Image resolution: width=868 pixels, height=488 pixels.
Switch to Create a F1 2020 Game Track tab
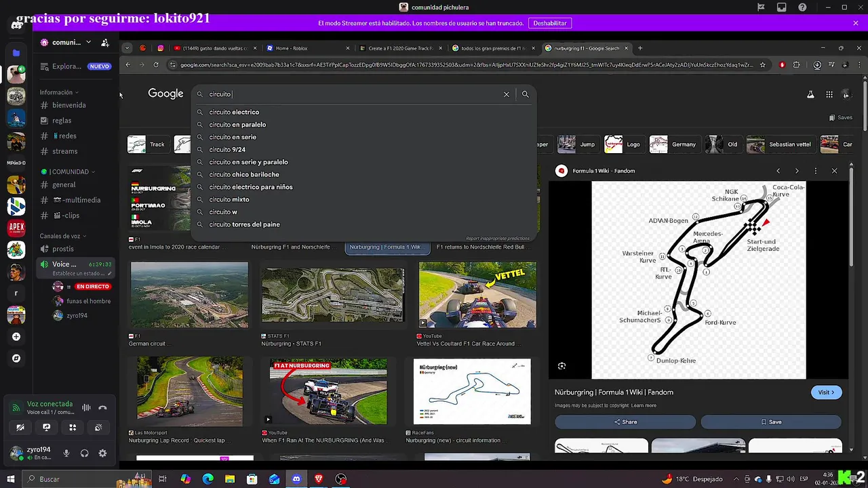[x=399, y=48]
